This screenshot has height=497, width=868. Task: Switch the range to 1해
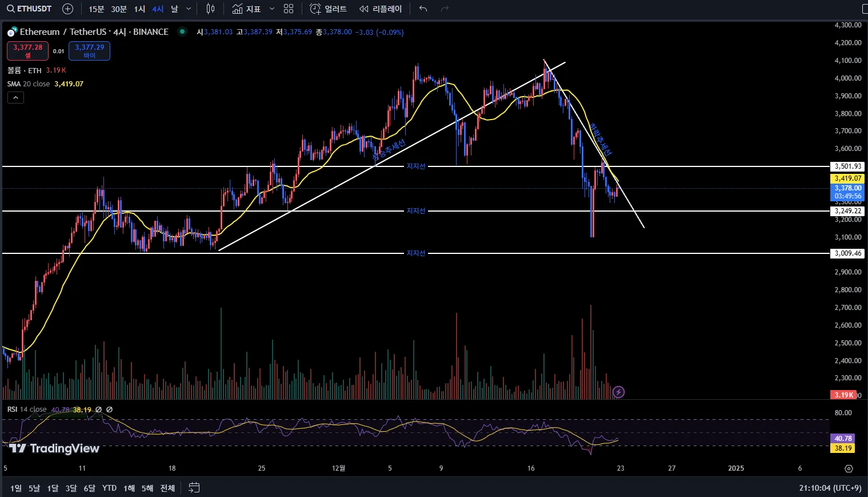129,488
